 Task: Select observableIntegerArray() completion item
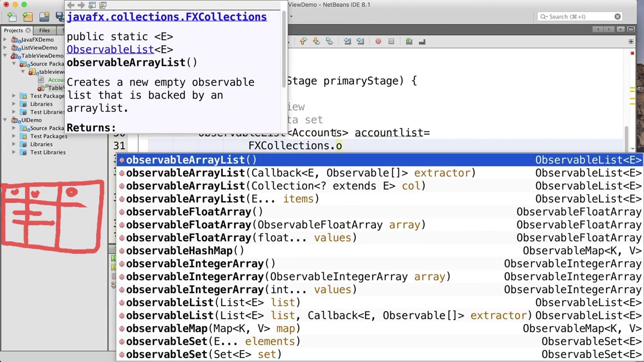point(379,264)
